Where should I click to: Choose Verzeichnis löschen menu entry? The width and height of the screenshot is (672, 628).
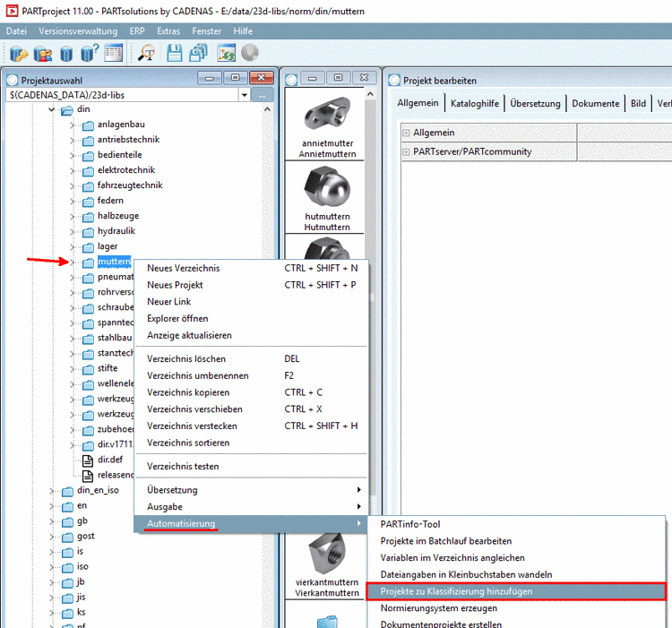[252, 358]
